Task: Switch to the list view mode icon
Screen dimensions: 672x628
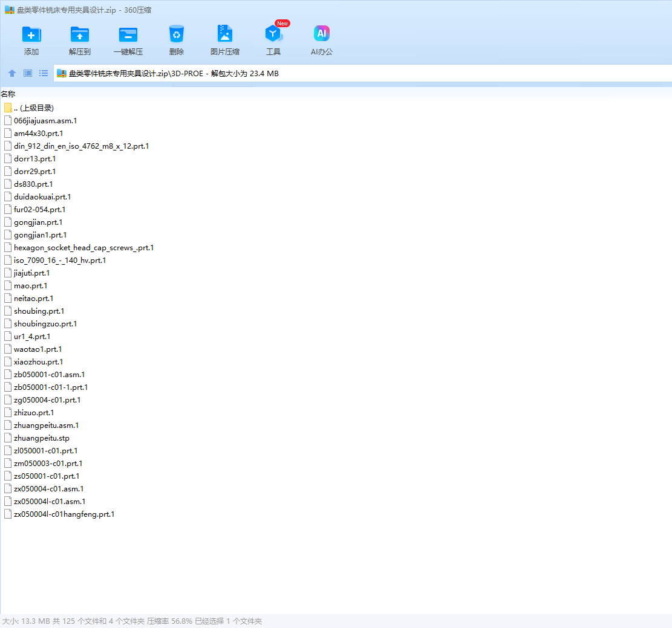Action: [44, 73]
